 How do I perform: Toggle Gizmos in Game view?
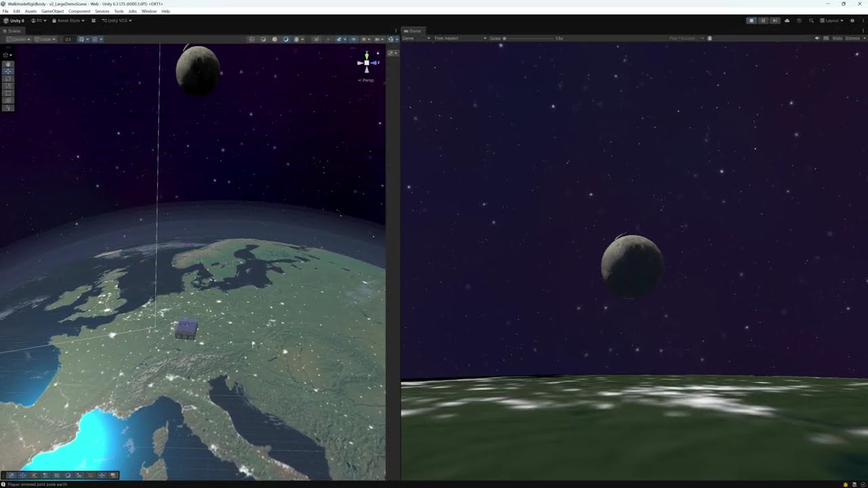tap(852, 39)
